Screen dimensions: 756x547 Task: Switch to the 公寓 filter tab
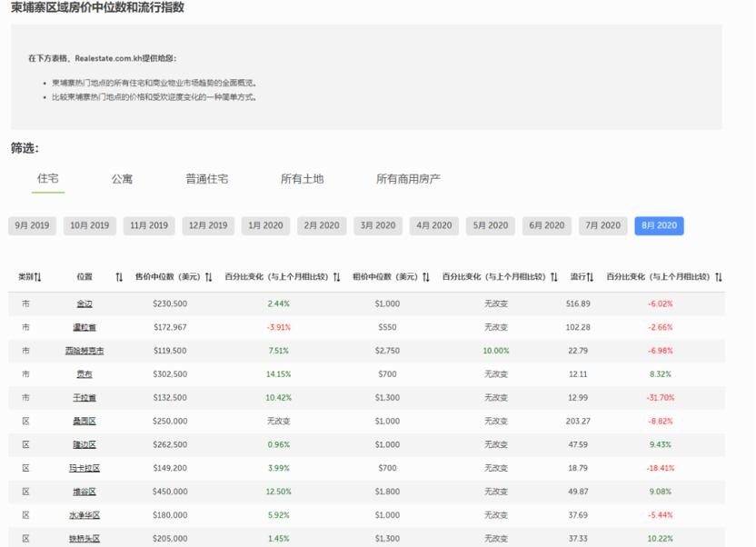click(x=122, y=179)
